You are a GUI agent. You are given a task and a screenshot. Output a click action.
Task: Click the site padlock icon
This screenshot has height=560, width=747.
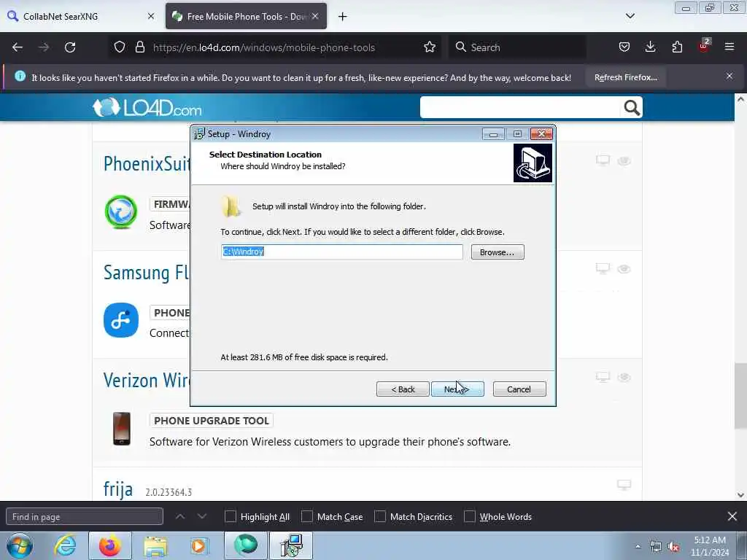click(139, 47)
